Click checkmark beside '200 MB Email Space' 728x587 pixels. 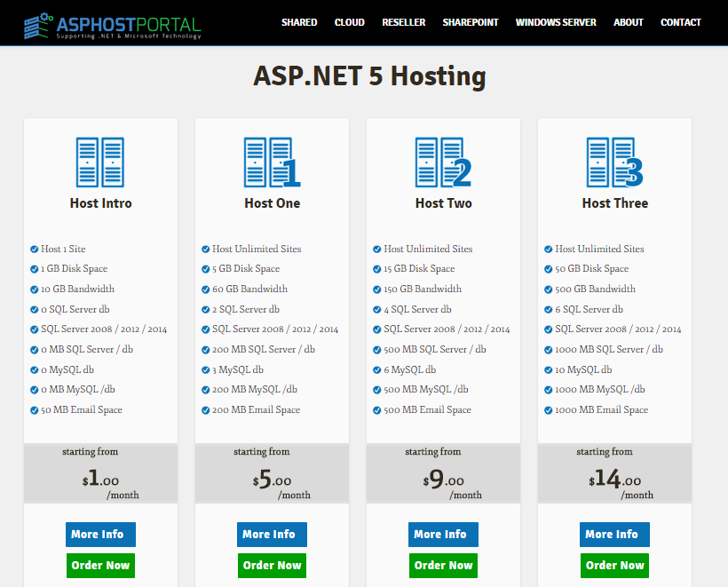[205, 410]
